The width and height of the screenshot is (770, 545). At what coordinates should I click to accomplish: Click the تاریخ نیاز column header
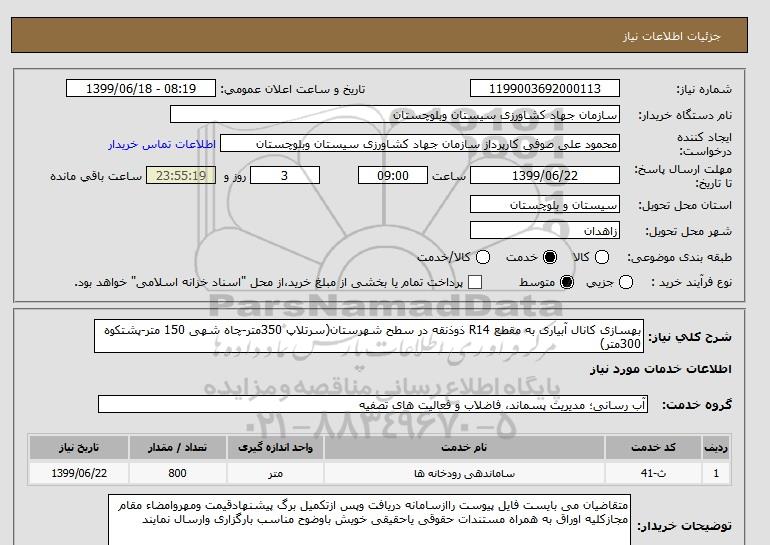pyautogui.click(x=79, y=447)
